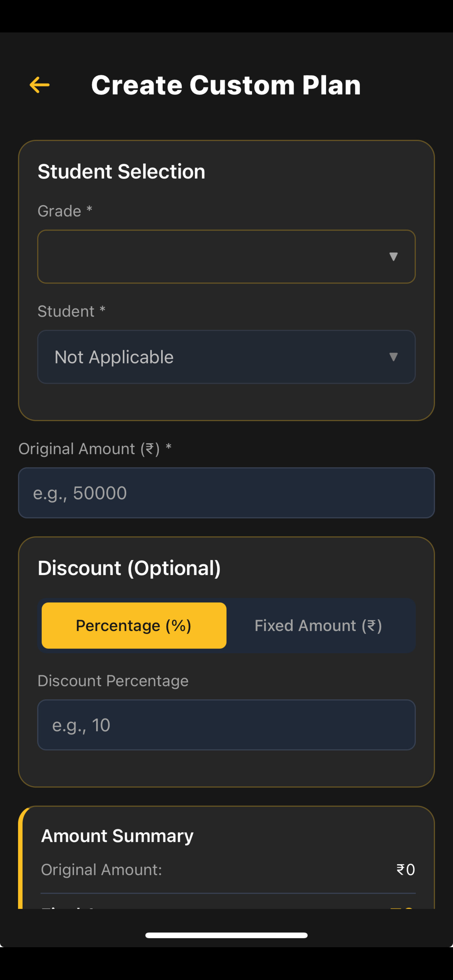
Task: Switch to Fixed Amount (₹) discount type
Action: 318,625
